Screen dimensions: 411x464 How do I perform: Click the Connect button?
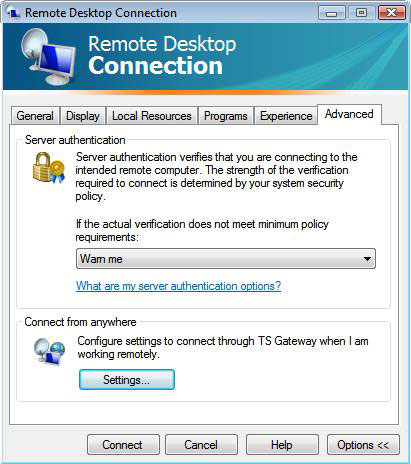(x=123, y=445)
